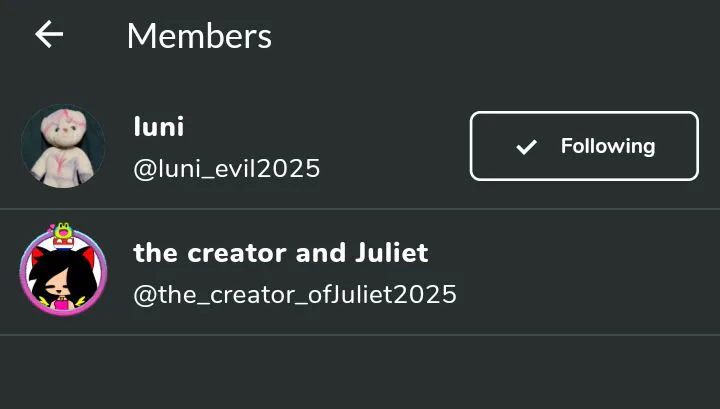Click the Members page title
Viewport: 720px width, 409px height.
tap(199, 36)
